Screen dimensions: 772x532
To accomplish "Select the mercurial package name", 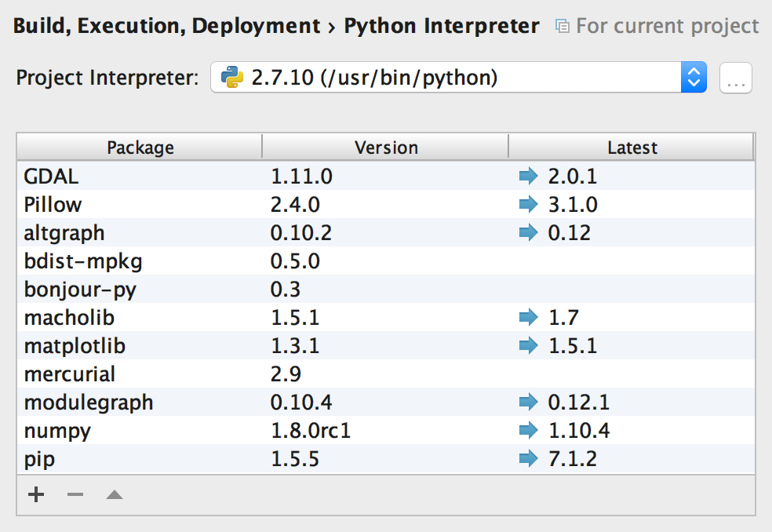I will tap(70, 373).
